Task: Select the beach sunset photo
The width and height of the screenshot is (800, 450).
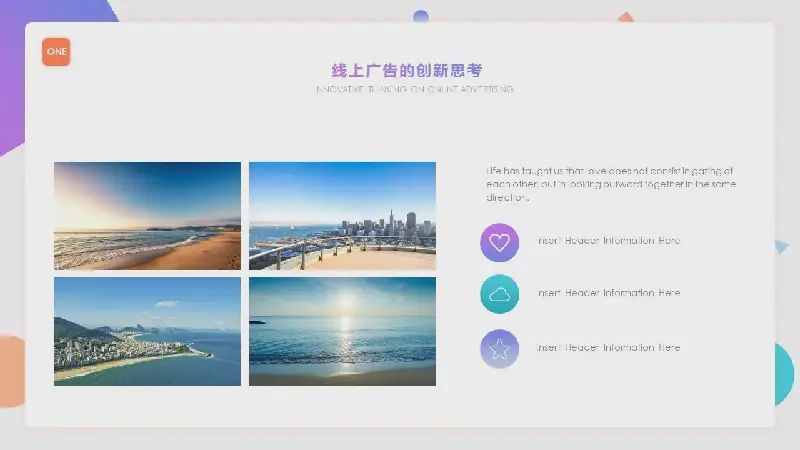Action: tap(147, 216)
